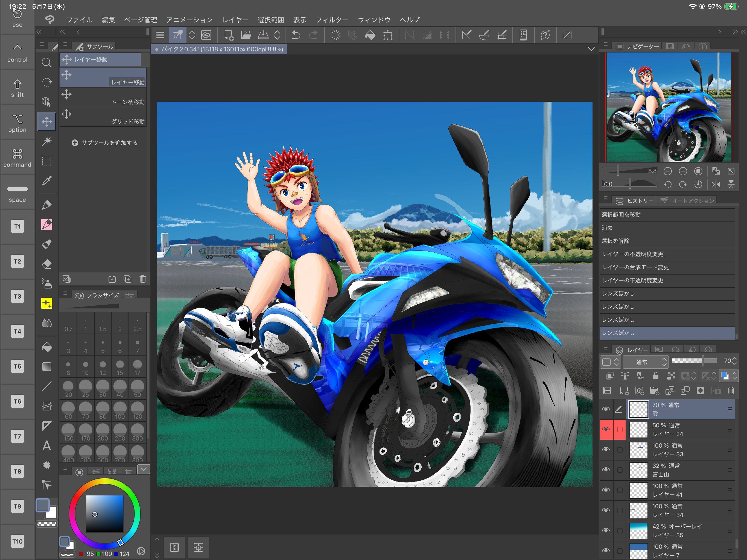This screenshot has width=747, height=560.
Task: Hide the 富士山 layer via eye icon
Action: (606, 470)
